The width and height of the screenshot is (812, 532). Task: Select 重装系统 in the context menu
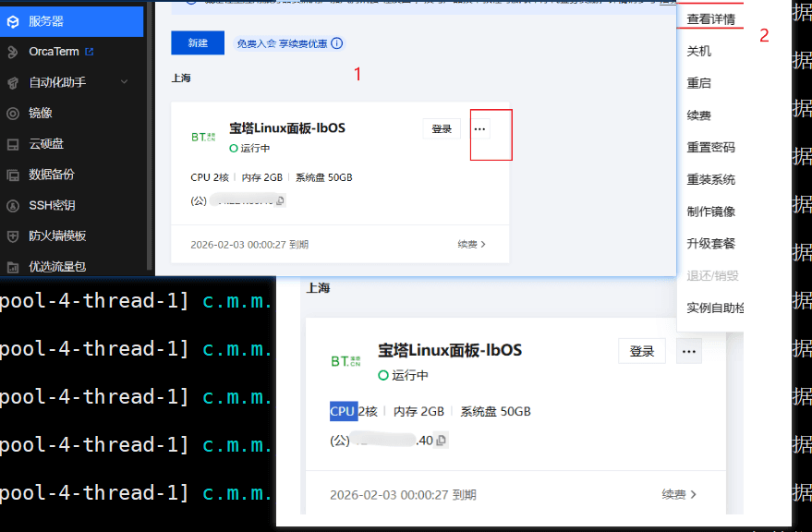point(710,180)
